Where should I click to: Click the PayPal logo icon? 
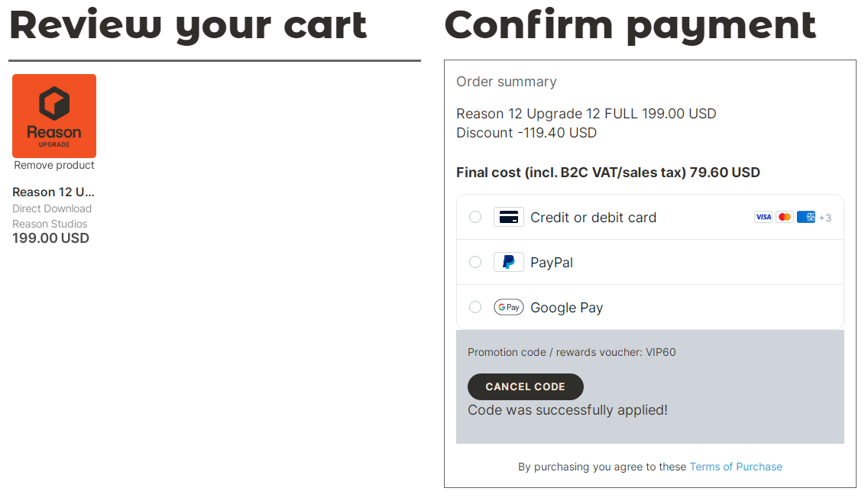[x=508, y=262]
